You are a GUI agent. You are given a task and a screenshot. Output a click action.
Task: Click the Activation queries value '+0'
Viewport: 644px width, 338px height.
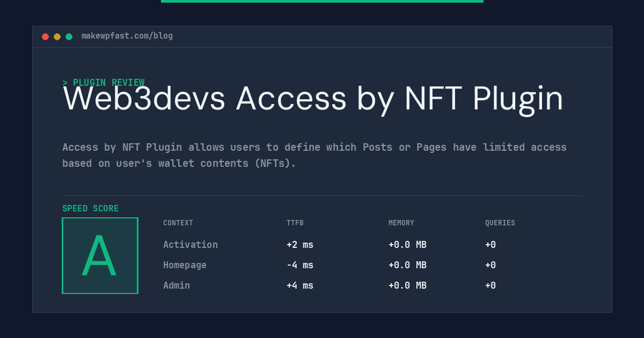tap(491, 245)
